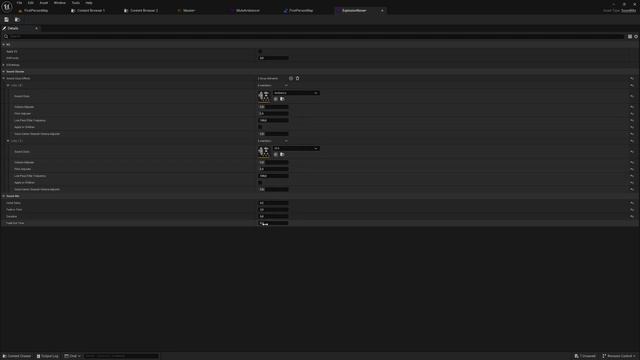Close the Details panel tab
This screenshot has height=360, width=640.
[36, 29]
